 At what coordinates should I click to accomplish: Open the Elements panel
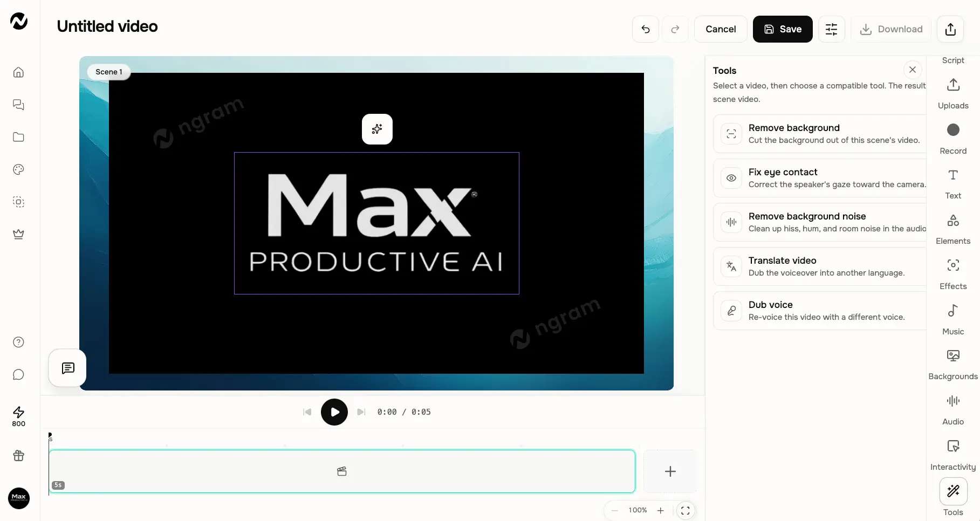953,229
